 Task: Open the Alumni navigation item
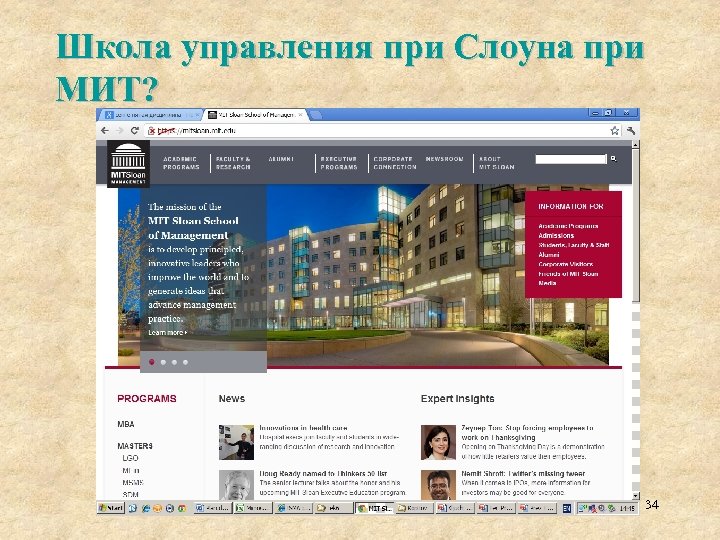(x=281, y=159)
